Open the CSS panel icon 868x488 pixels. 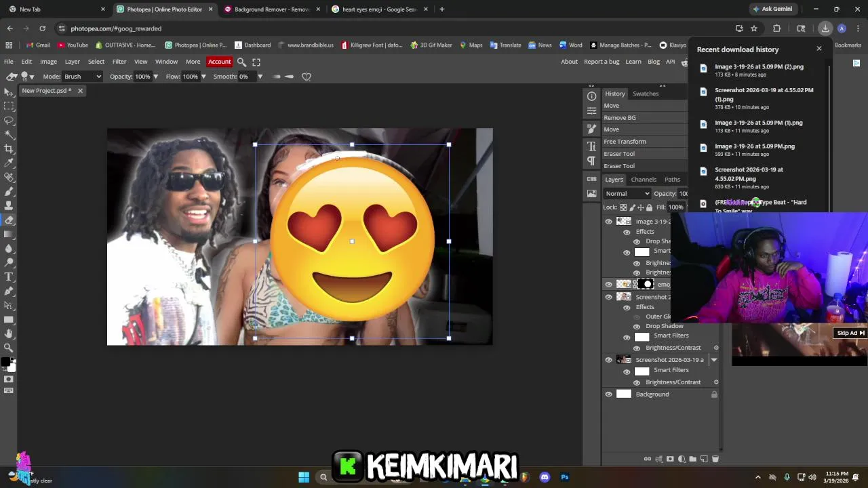(x=591, y=179)
